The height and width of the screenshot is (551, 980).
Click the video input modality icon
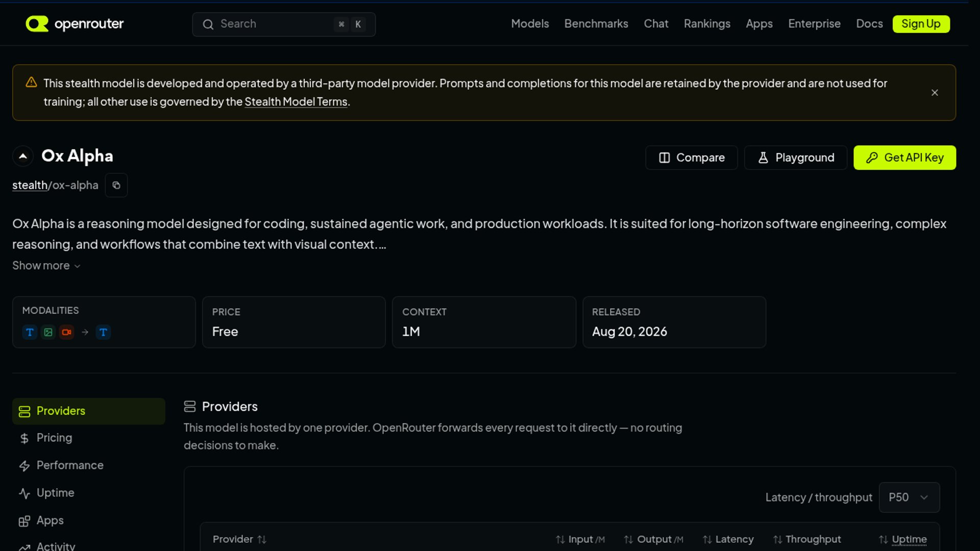point(66,332)
